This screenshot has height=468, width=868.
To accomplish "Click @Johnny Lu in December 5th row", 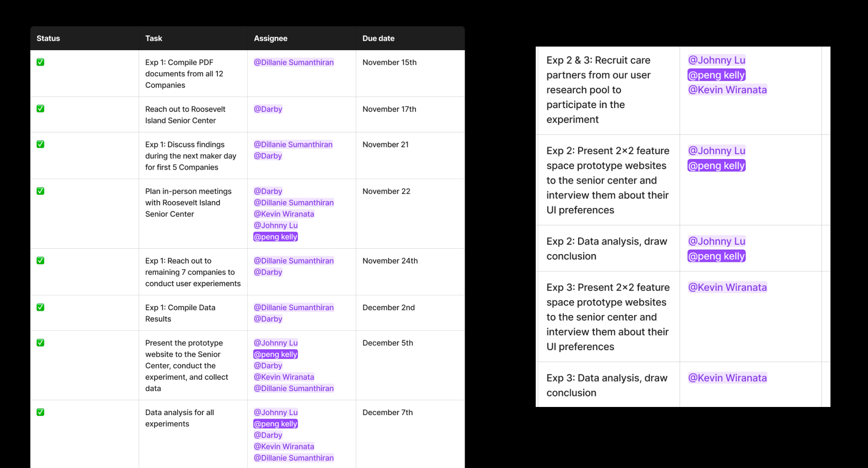I will pyautogui.click(x=276, y=343).
